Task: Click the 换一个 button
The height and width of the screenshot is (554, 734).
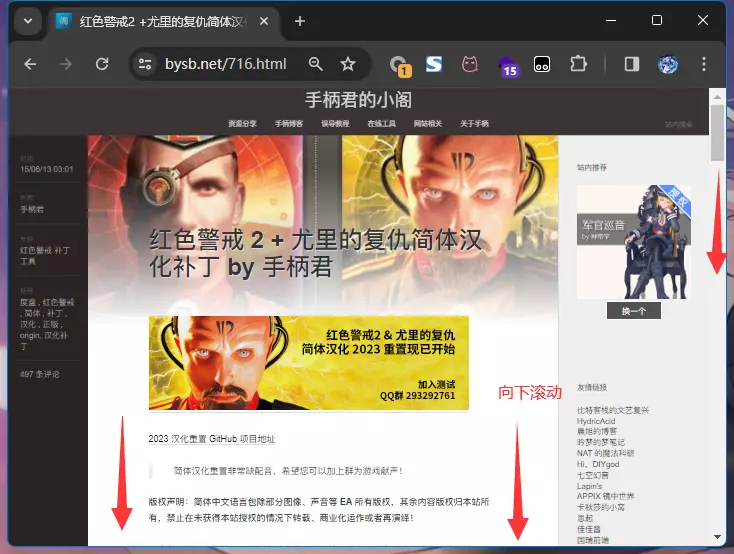Action: pyautogui.click(x=634, y=311)
